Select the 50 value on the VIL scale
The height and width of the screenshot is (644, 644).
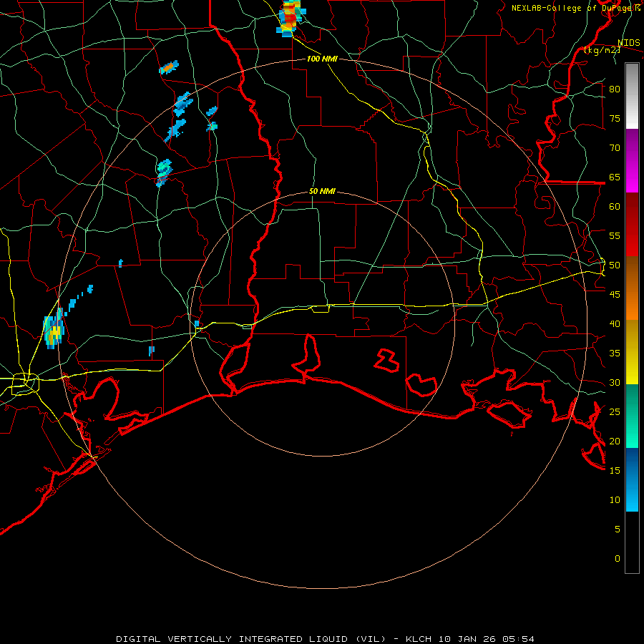pos(615,265)
